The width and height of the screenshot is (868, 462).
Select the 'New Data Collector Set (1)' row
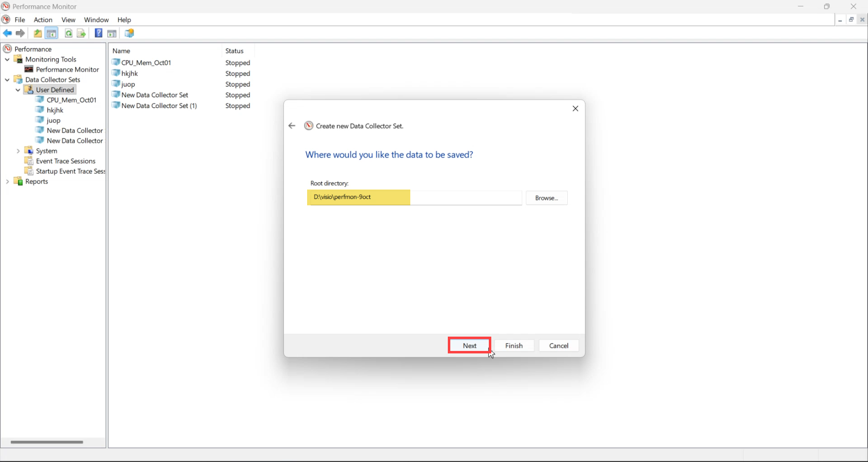(x=159, y=106)
